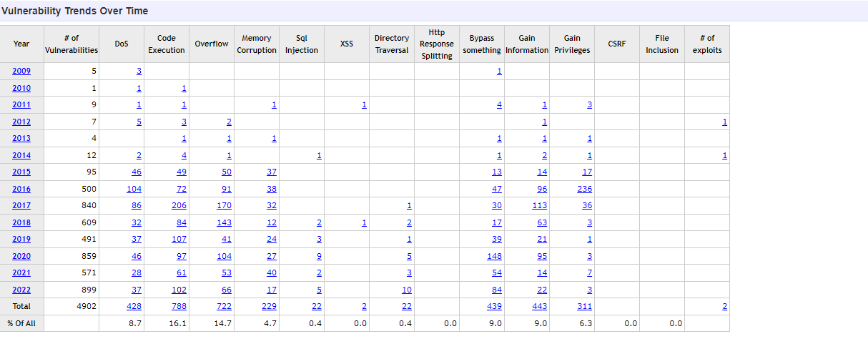Click 2017 Overflow count 170

click(x=225, y=206)
